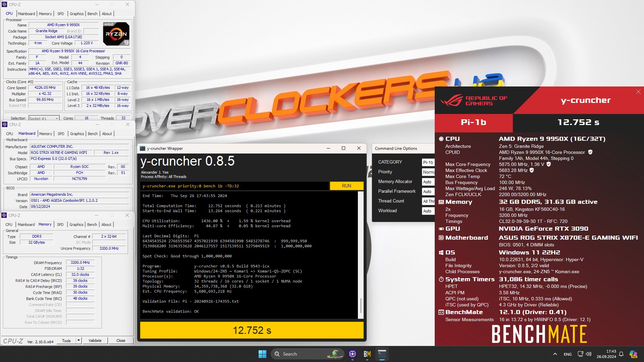Click the Close button in CPU-Z
This screenshot has height=362, width=644.
click(121, 341)
